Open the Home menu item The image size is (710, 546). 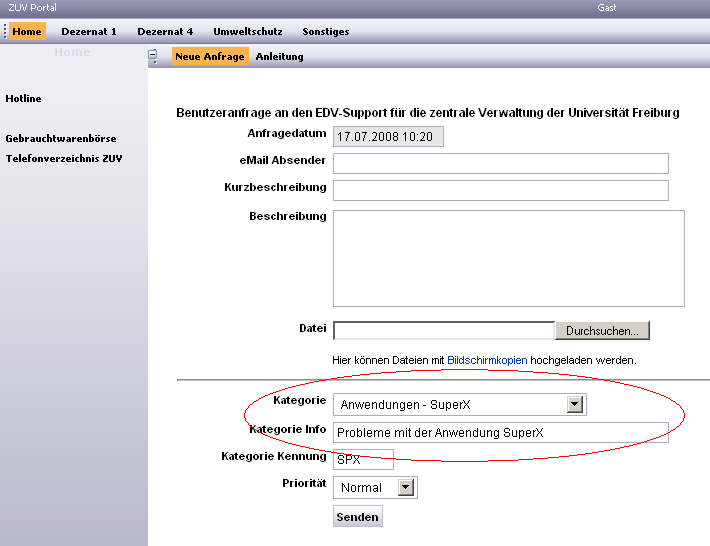[27, 32]
